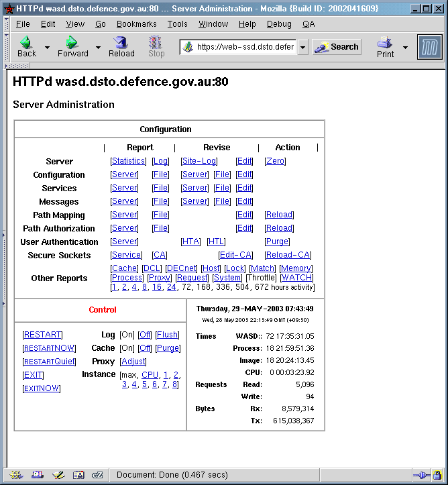
Task: Click the bookmark icon beside the URL
Action: point(188,47)
